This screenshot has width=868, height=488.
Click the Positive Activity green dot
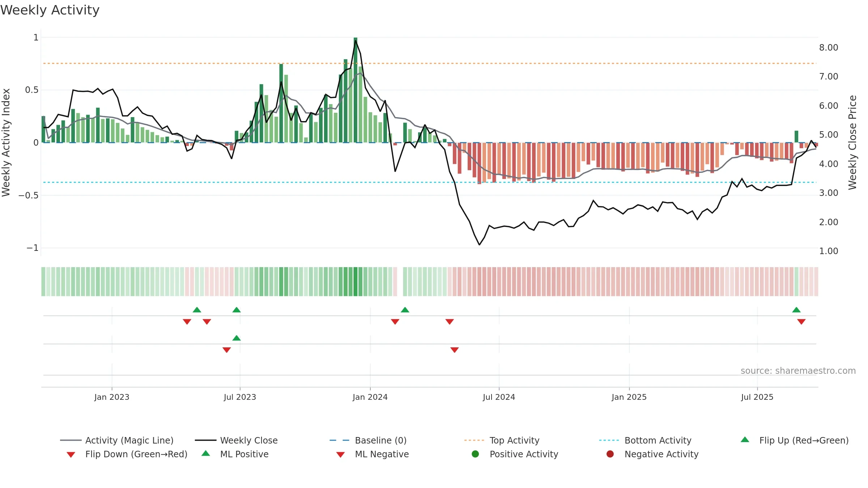coord(475,454)
